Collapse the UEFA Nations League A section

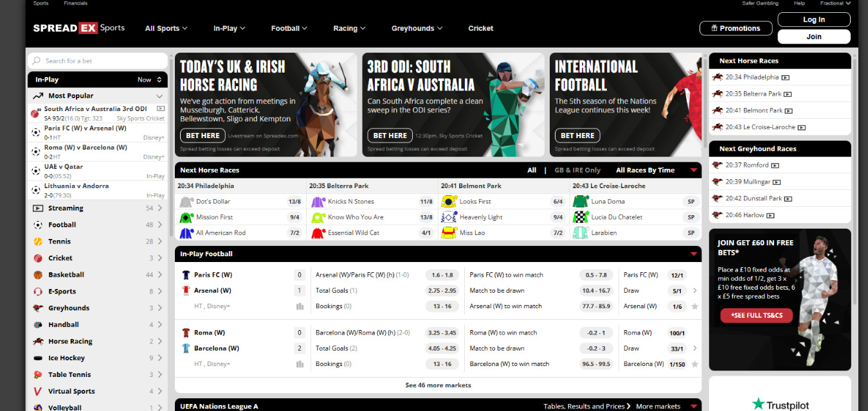pyautogui.click(x=694, y=407)
